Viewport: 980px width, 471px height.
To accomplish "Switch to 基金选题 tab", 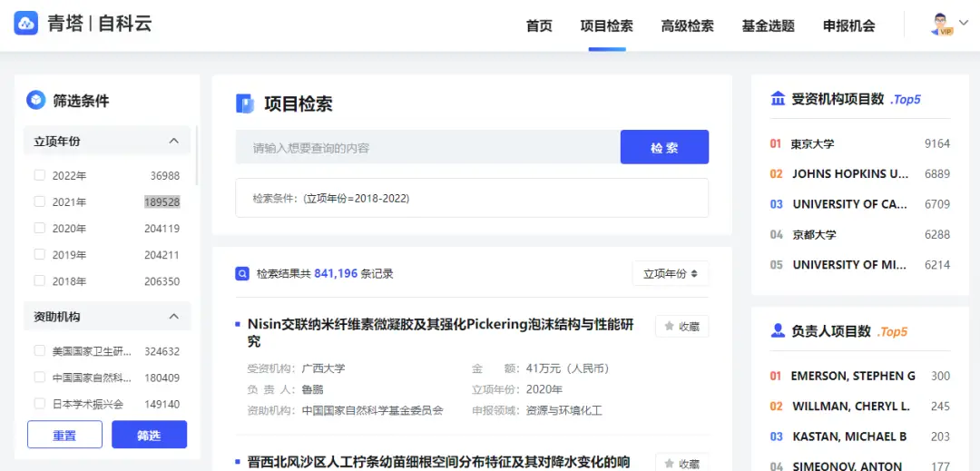I will [x=769, y=26].
